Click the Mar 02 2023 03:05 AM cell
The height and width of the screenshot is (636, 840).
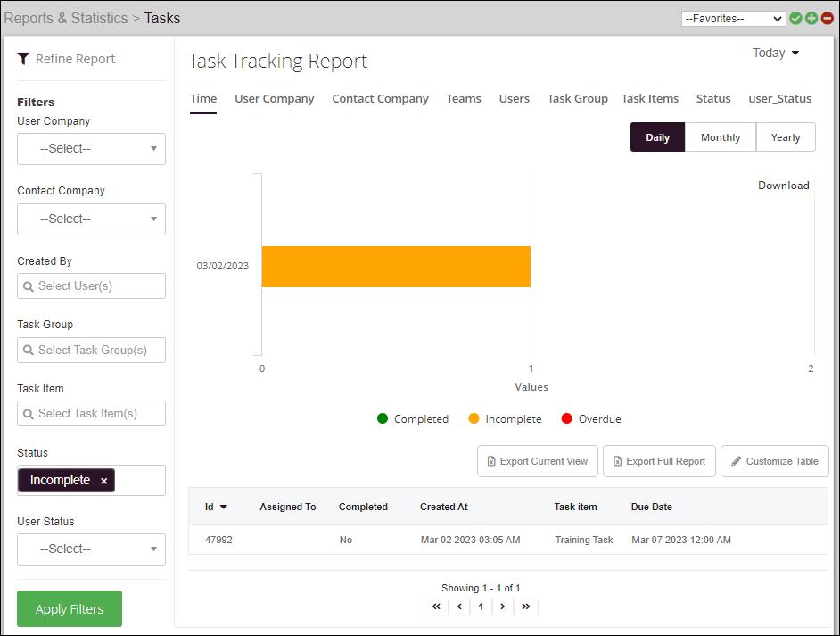point(470,540)
